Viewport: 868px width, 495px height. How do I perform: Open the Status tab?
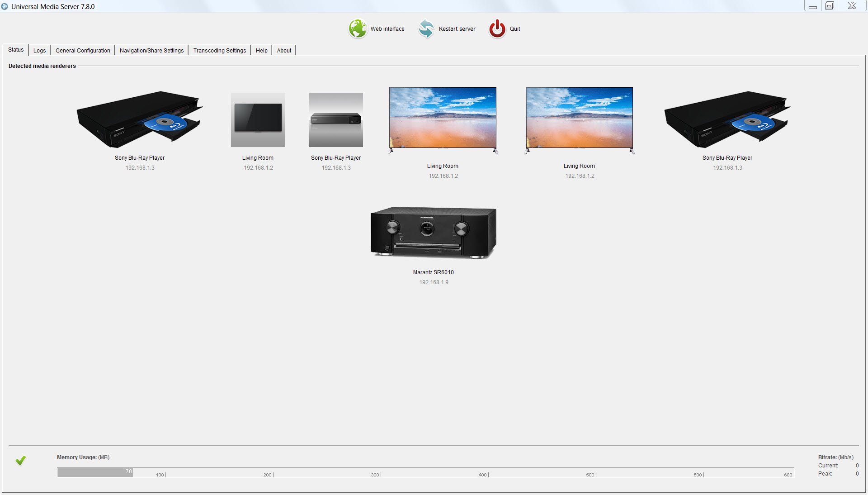click(x=16, y=50)
